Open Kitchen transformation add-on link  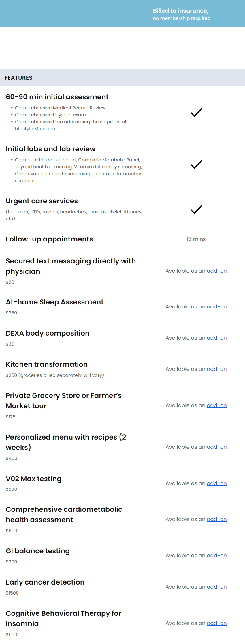coord(217,369)
